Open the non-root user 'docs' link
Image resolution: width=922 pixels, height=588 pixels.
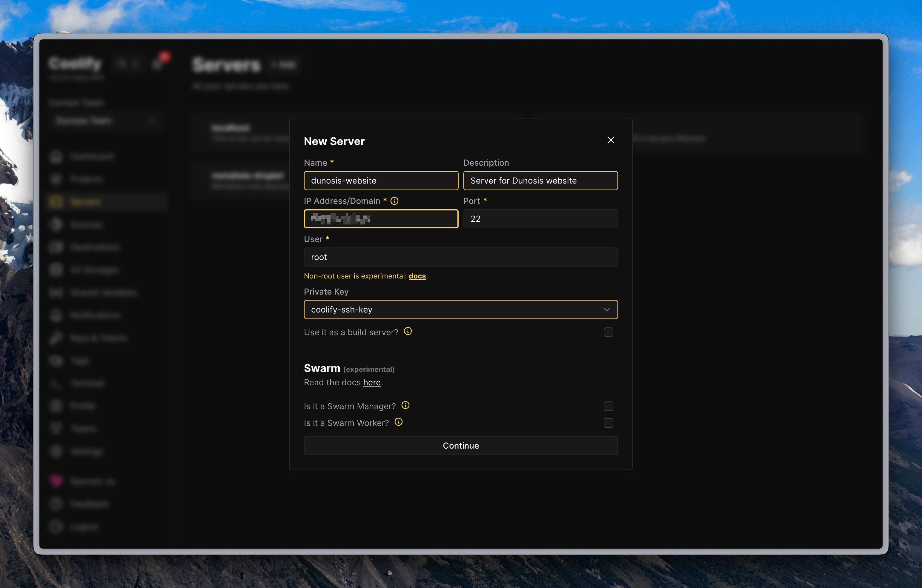pyautogui.click(x=417, y=275)
